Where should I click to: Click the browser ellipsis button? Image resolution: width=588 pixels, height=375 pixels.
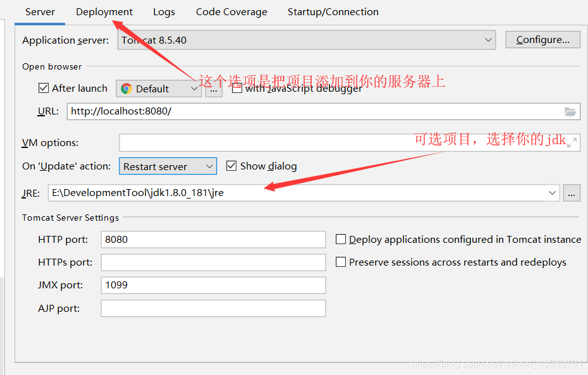point(214,90)
